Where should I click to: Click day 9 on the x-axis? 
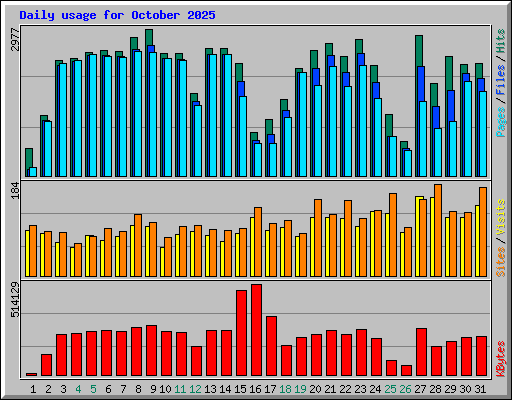pyautogui.click(x=153, y=389)
